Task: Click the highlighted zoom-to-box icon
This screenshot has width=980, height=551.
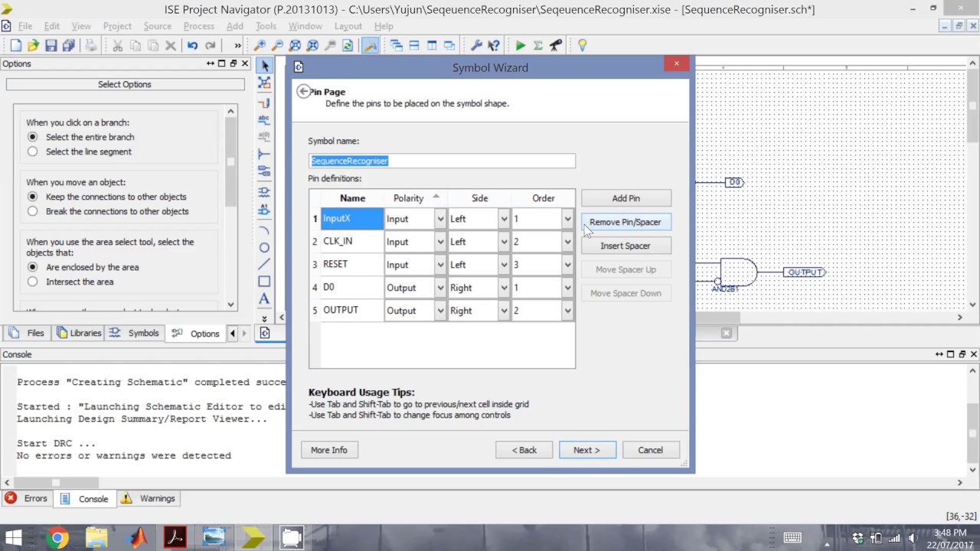Action: tap(370, 46)
